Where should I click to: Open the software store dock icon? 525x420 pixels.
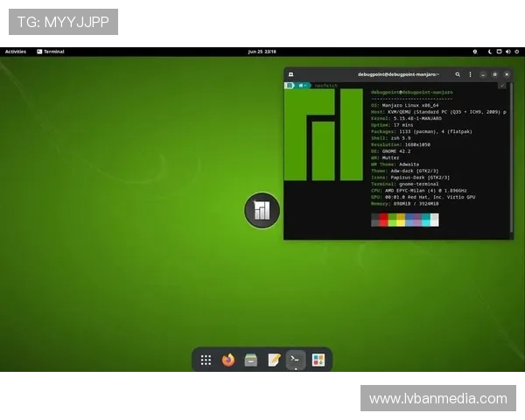(x=318, y=360)
